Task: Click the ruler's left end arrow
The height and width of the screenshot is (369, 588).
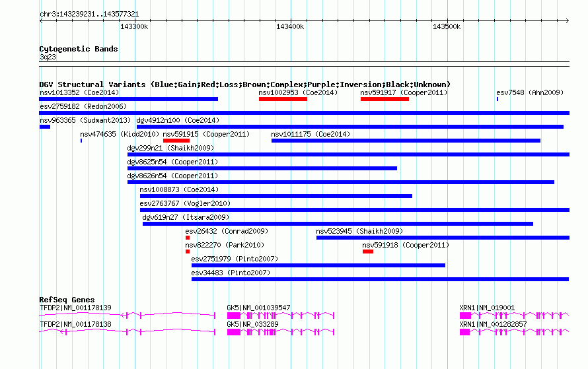Action: coord(41,20)
